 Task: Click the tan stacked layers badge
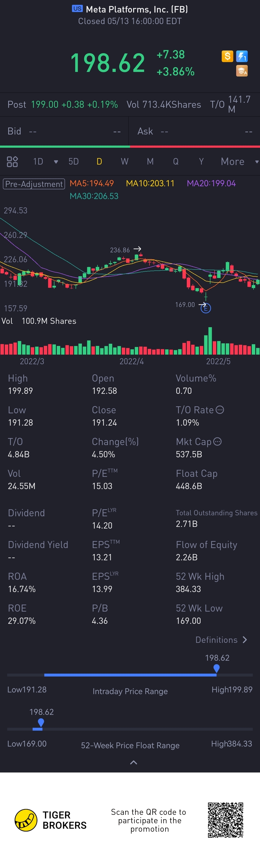[x=242, y=71]
